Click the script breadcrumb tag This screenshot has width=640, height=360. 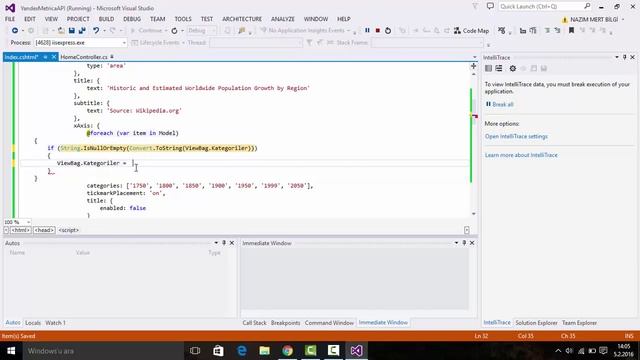69,230
